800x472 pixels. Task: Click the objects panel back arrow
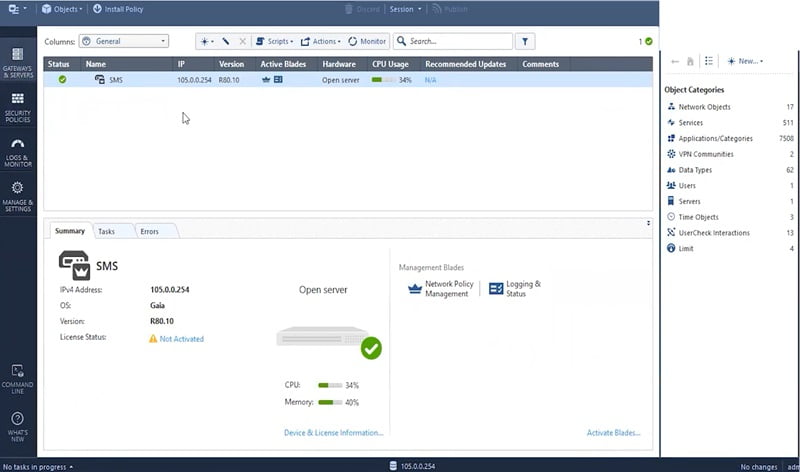675,61
